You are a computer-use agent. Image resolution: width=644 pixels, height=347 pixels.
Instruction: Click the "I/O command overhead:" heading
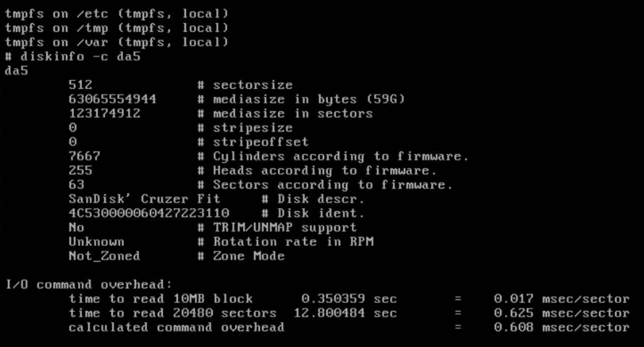click(x=89, y=284)
